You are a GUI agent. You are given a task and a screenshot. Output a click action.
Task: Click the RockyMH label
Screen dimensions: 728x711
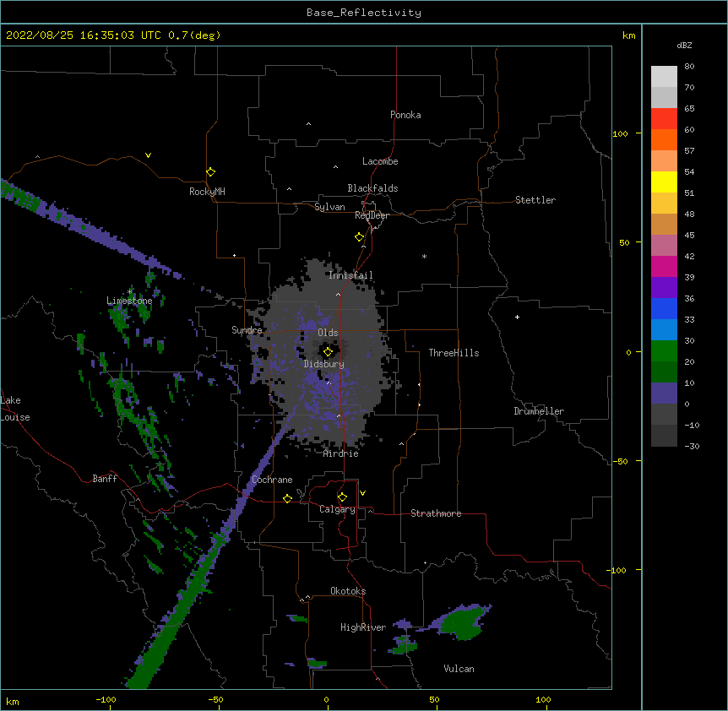pyautogui.click(x=207, y=191)
